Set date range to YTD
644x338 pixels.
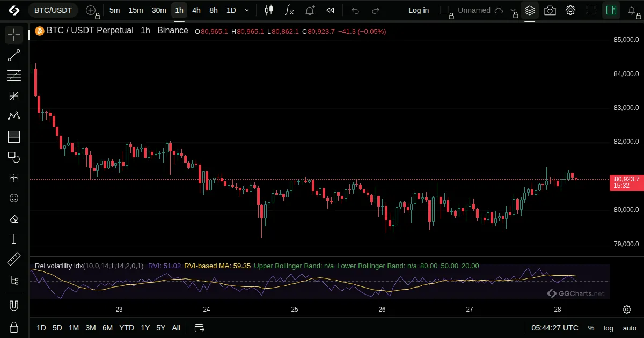coord(127,328)
